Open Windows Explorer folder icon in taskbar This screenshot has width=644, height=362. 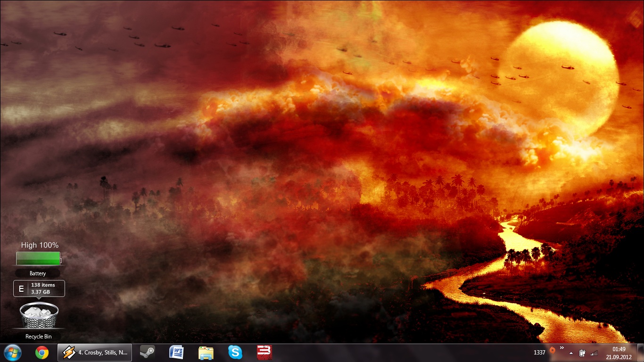pyautogui.click(x=206, y=353)
